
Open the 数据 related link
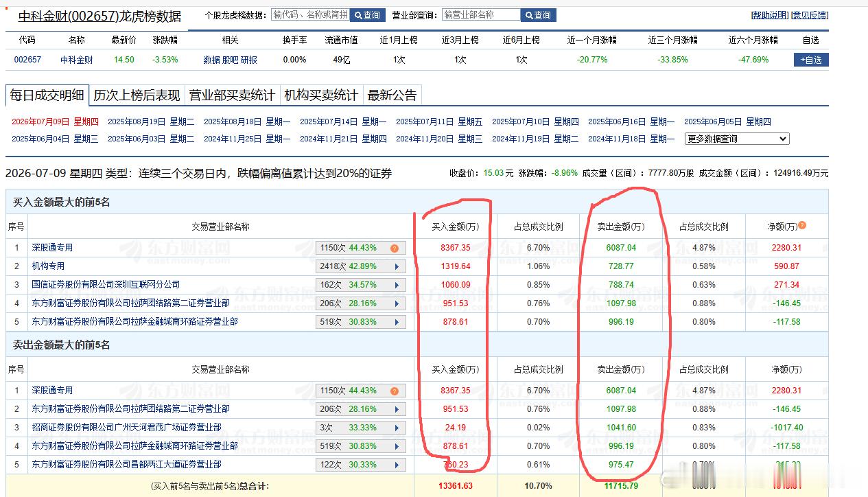(x=211, y=60)
